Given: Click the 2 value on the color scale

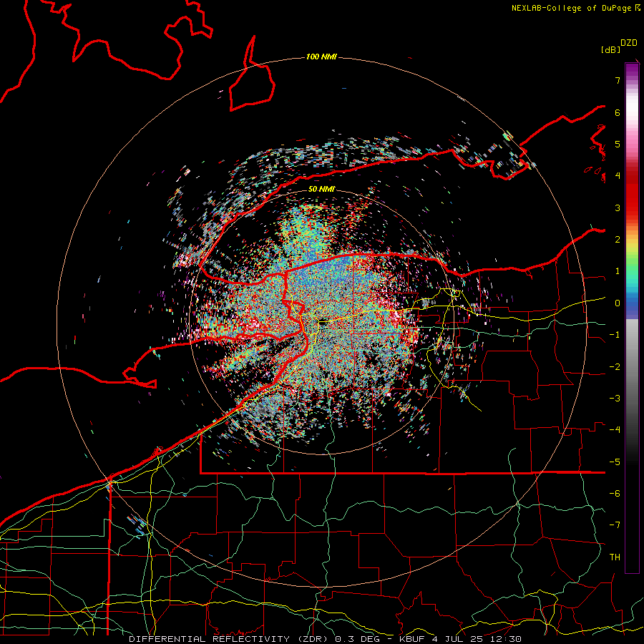Looking at the screenshot, I should [618, 240].
